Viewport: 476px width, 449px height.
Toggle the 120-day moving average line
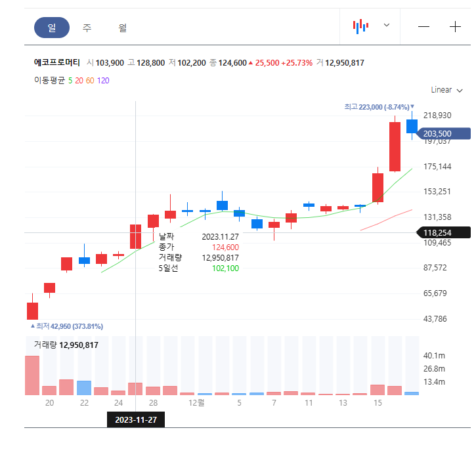(x=103, y=81)
